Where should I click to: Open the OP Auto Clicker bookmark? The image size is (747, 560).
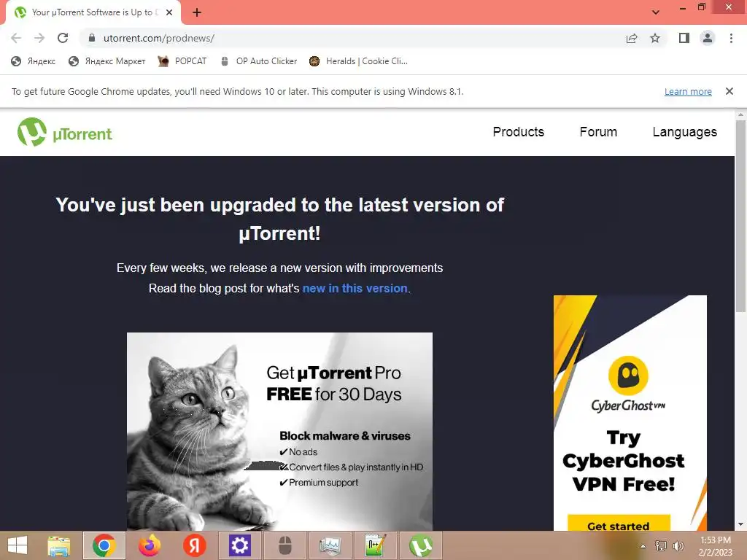click(259, 61)
